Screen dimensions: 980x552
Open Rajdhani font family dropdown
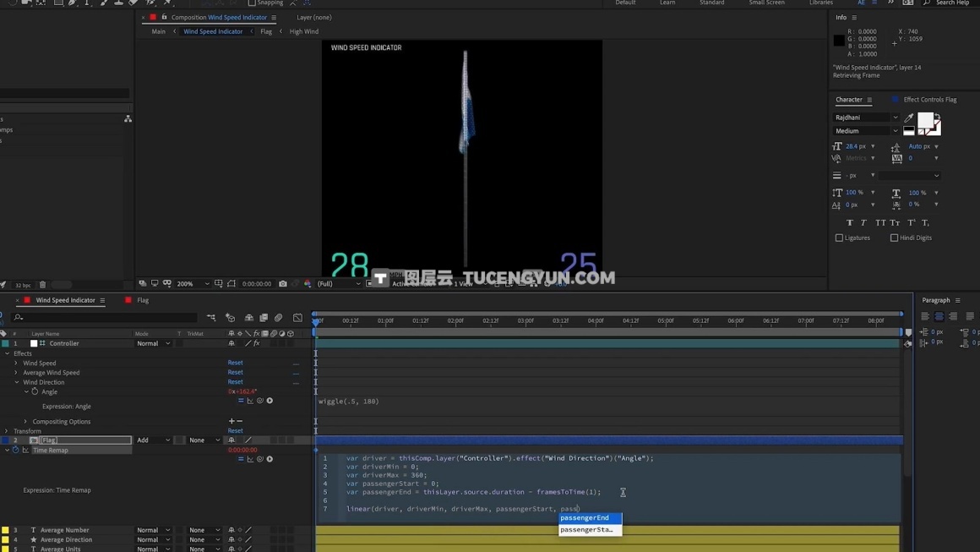[x=866, y=118]
